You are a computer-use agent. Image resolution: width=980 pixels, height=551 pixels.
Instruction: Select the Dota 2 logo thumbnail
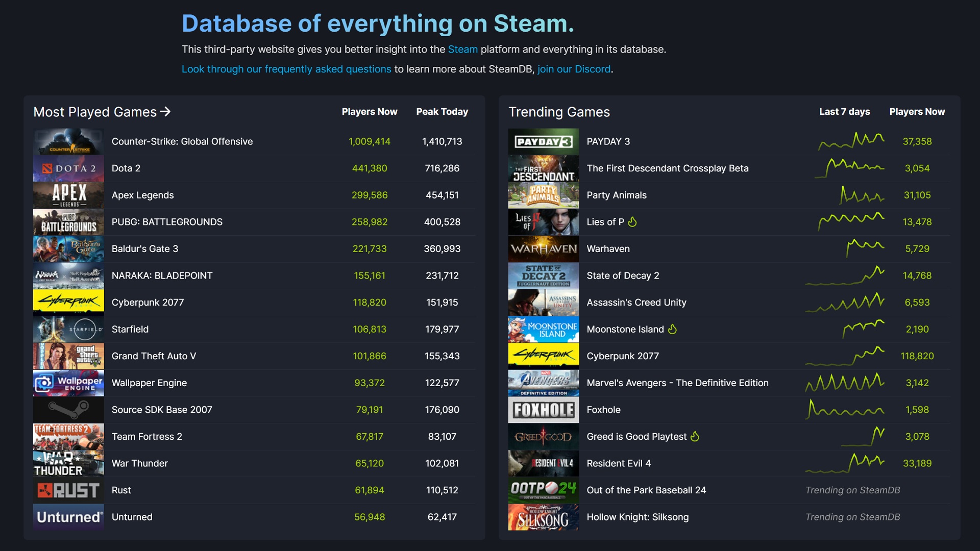pos(68,168)
